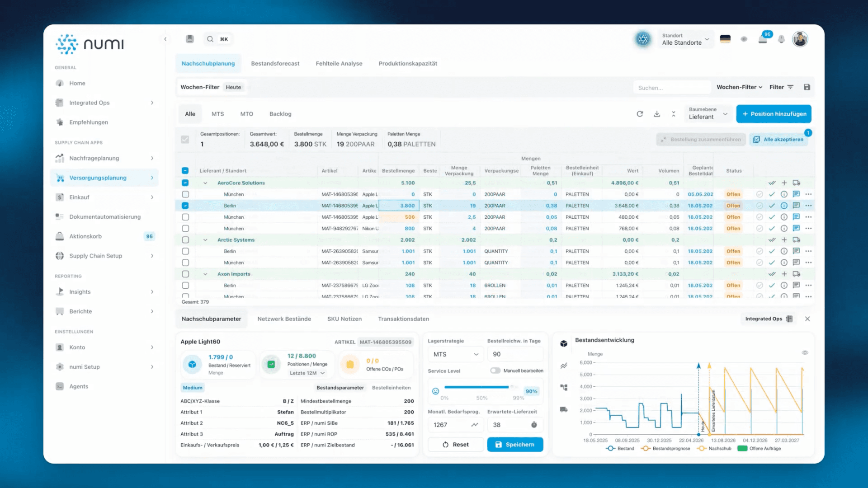Check the Arctic Systems group checkbox

pos(185,240)
